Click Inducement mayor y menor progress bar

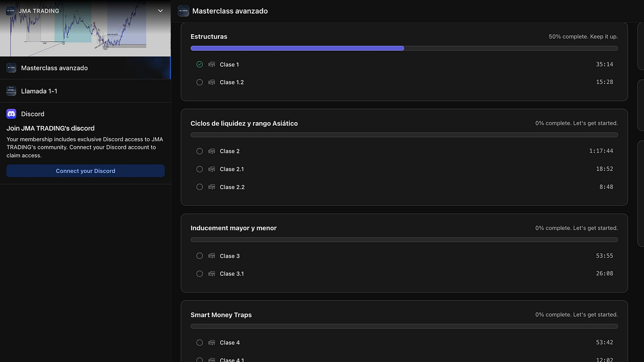(x=404, y=240)
